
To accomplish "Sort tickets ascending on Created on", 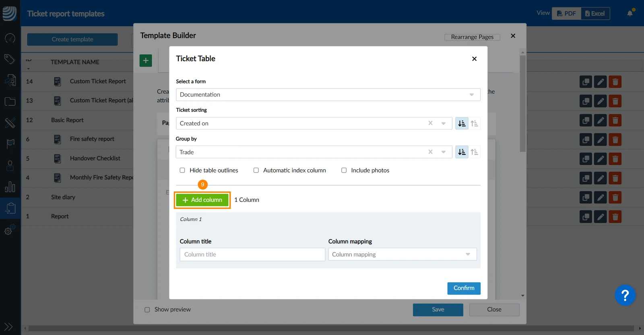I will [x=475, y=123].
